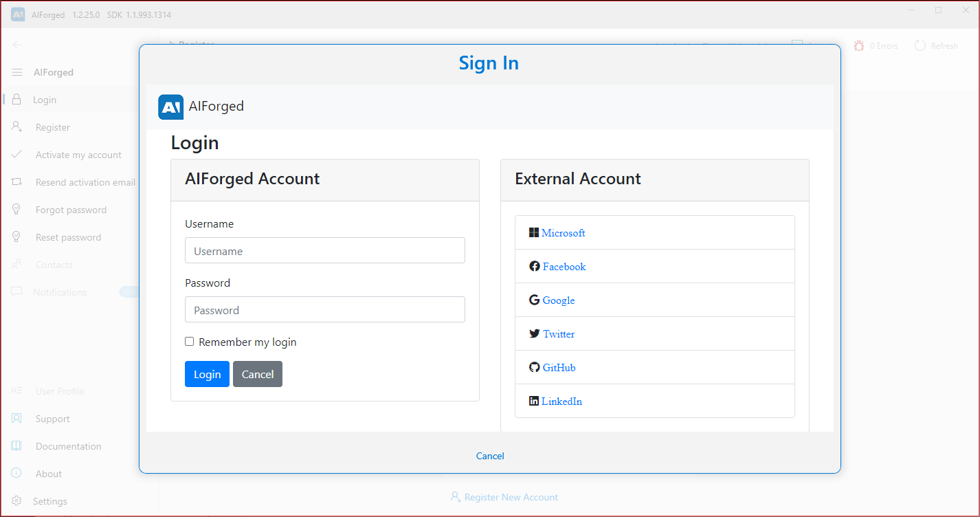980x517 pixels.
Task: Click the bug icon next to 0 Errors
Action: pos(859,45)
